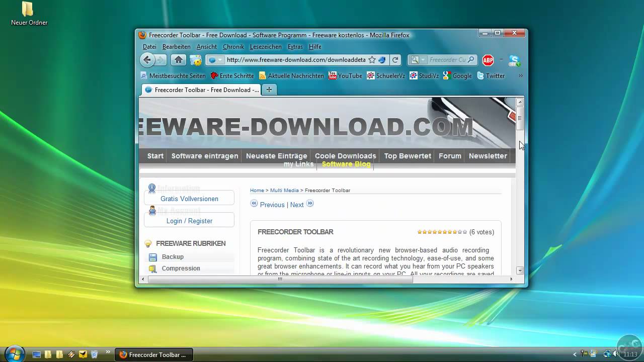Click the Newsletter navigation link
Viewport: 644px width, 362px height.
click(x=488, y=156)
